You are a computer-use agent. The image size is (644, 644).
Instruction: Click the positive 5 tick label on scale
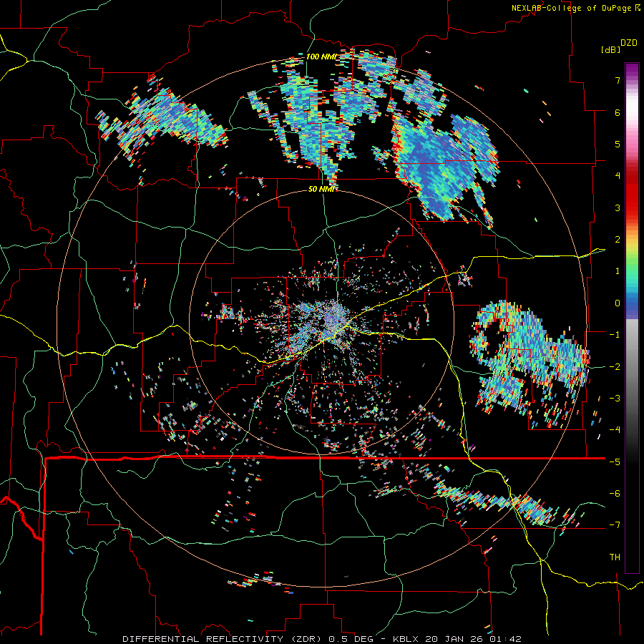click(x=618, y=144)
